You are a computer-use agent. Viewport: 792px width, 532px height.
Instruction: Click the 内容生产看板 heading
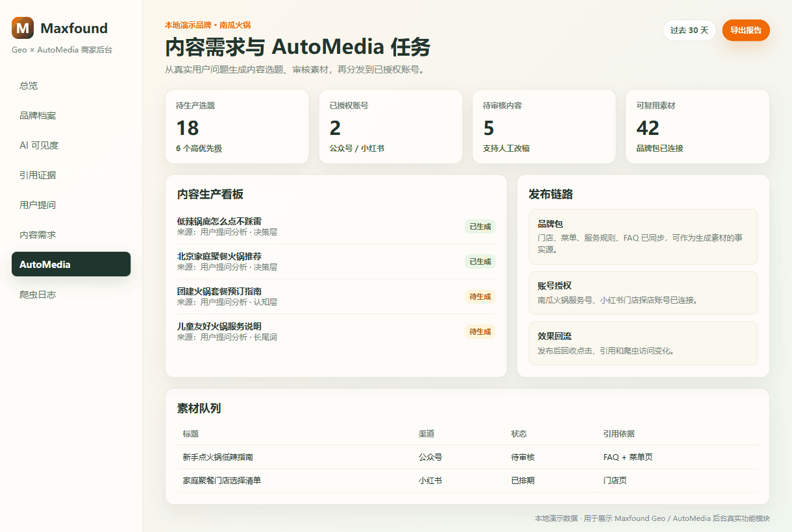click(x=210, y=195)
